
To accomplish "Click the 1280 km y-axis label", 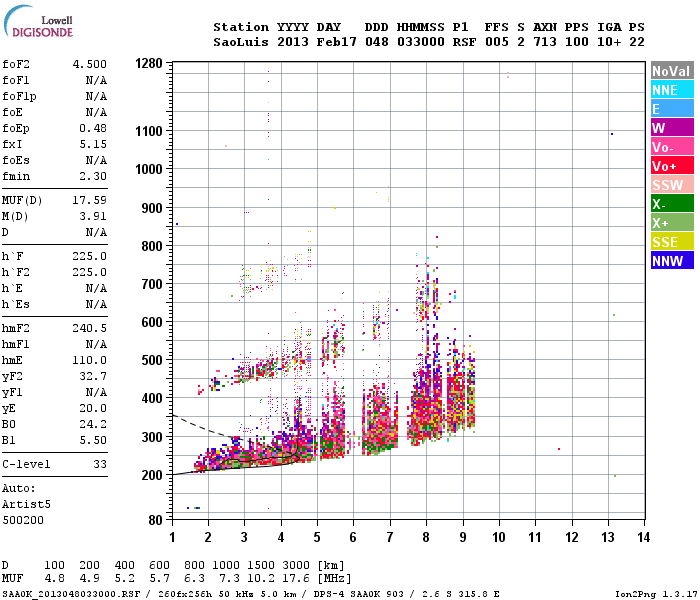I will pyautogui.click(x=149, y=63).
